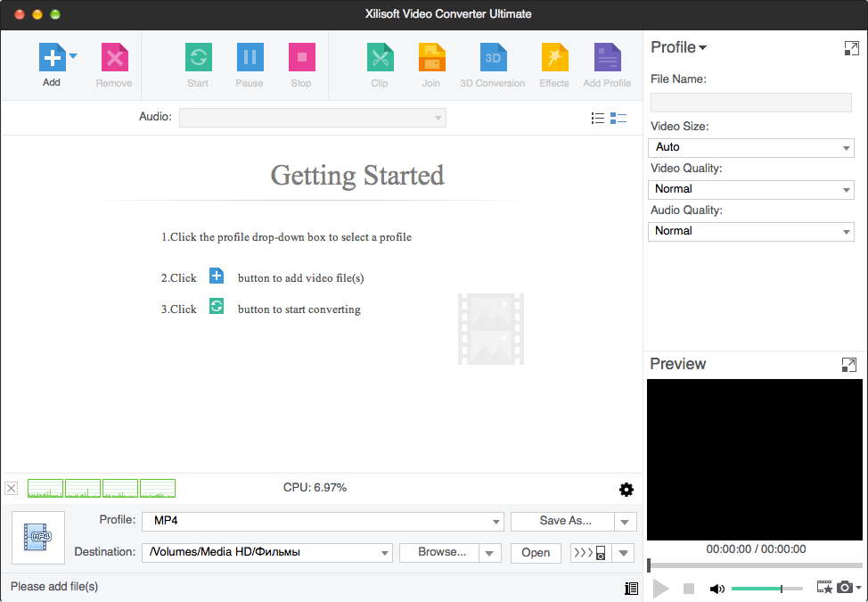Open the Browse dropdown arrow
The height and width of the screenshot is (602, 868).
coord(489,553)
